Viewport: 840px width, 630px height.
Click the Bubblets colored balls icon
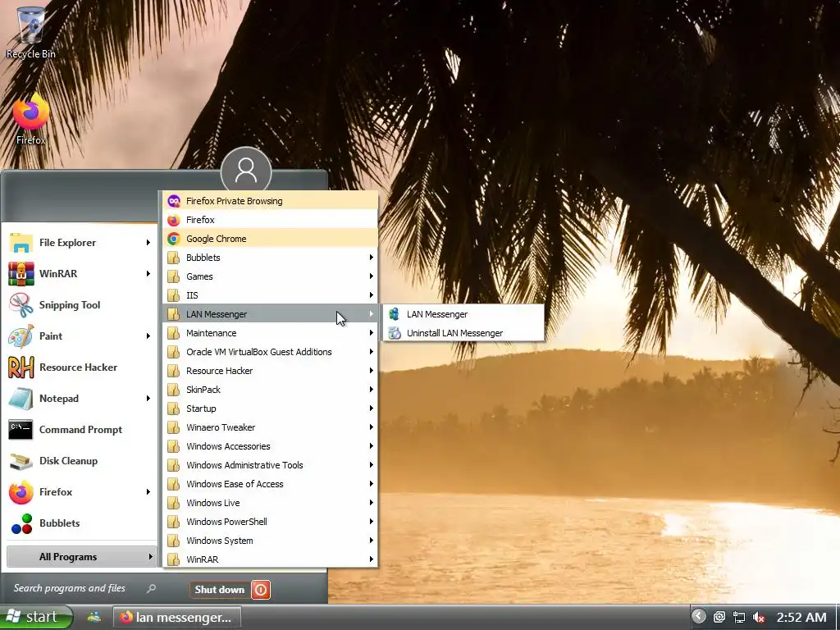(x=21, y=523)
